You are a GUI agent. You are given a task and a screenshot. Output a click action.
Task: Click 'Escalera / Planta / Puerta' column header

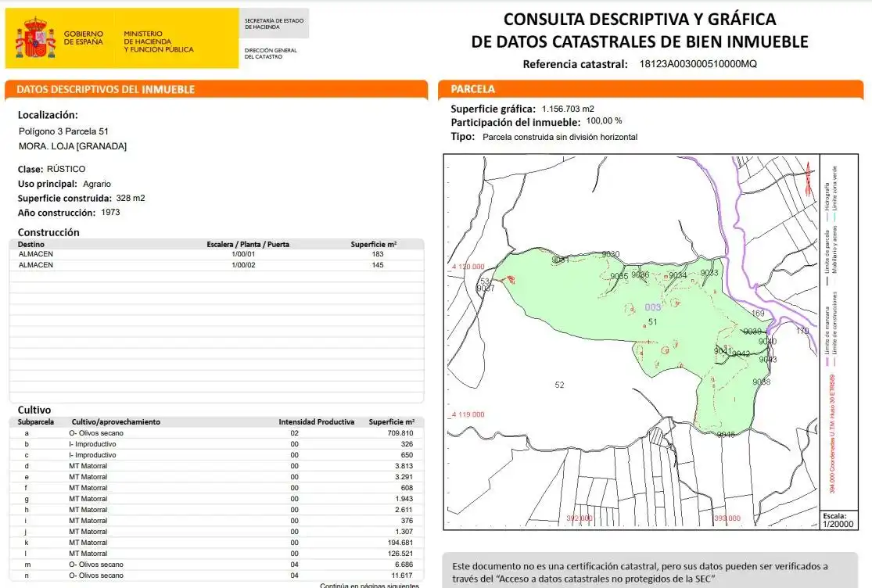pos(248,244)
